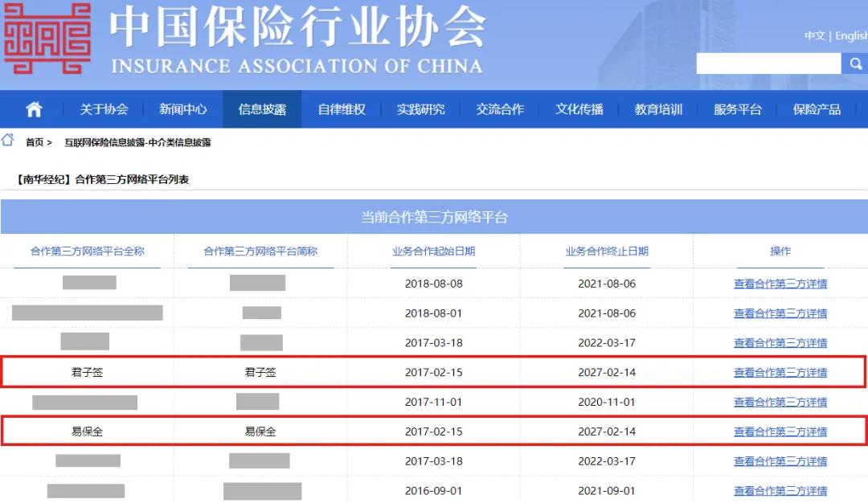Click 业务合作终止日期 column header
The width and height of the screenshot is (868, 503).
point(607,251)
